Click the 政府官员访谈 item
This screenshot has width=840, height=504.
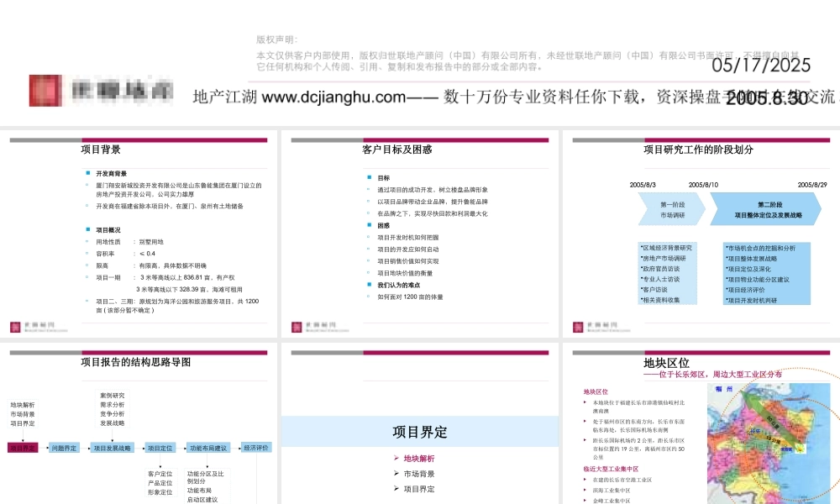tap(660, 269)
